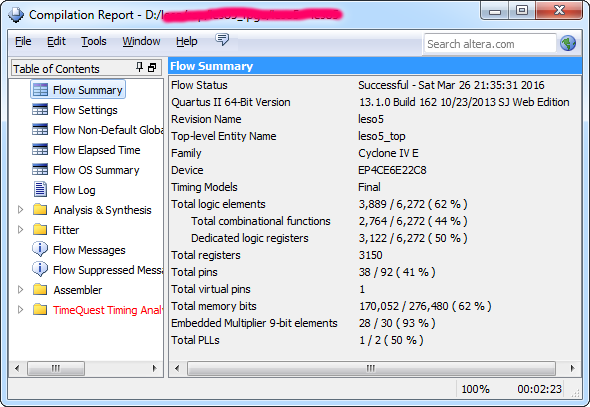Viewport: 590px width, 407px height.
Task: Click the 00:02:23 elapsed time in status bar
Action: 539,389
